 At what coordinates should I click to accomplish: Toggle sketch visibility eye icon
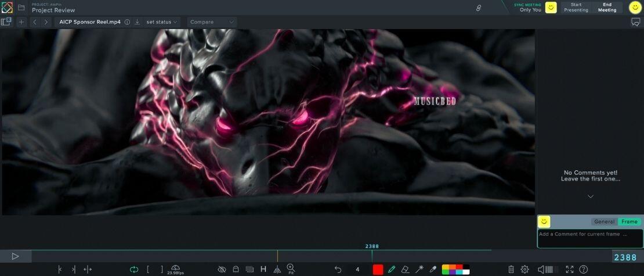pos(222,270)
